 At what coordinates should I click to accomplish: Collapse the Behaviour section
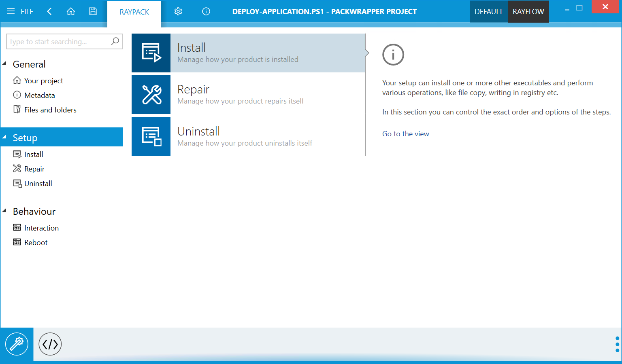[5, 211]
